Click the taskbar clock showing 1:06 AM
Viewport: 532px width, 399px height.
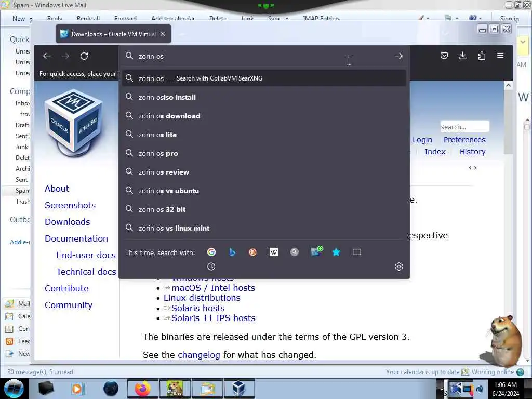point(506,389)
